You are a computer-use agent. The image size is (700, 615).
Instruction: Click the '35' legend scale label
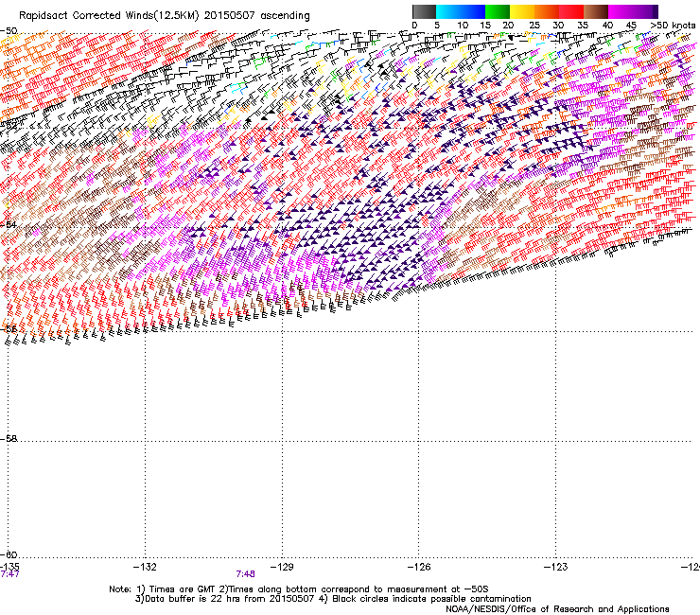[583, 26]
